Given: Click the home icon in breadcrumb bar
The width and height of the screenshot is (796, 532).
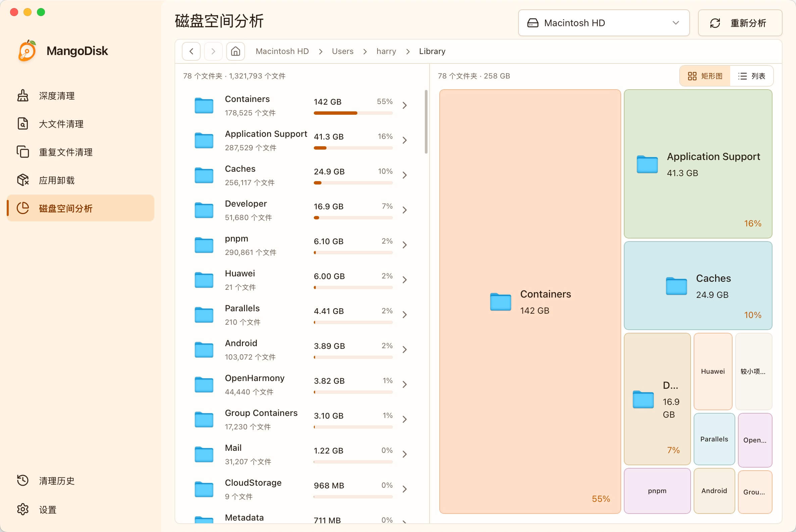Looking at the screenshot, I should (236, 51).
